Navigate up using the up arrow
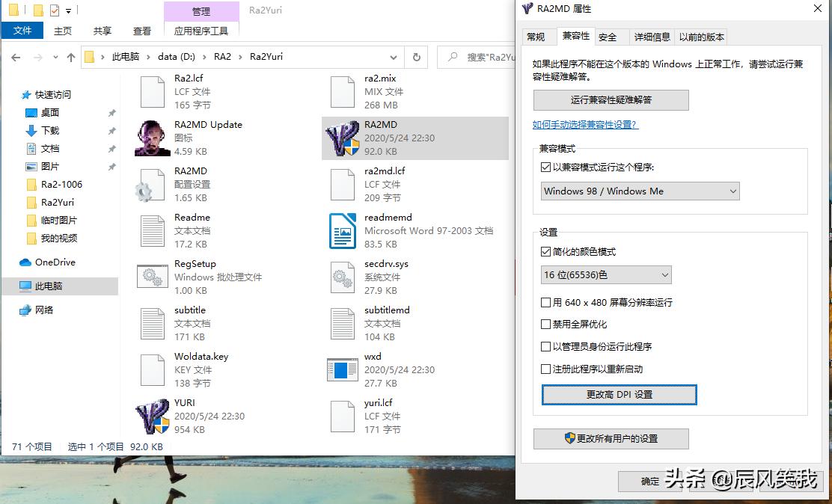Viewport: 832px width, 504px height. pos(71,56)
